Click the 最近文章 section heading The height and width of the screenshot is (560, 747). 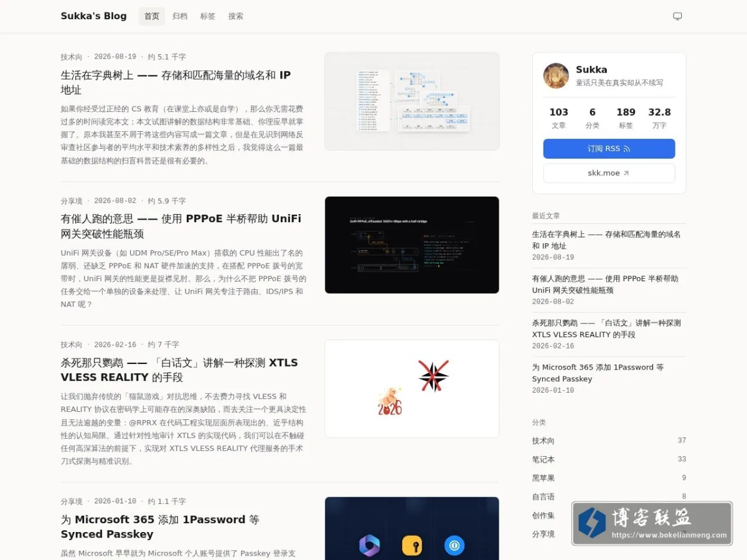pyautogui.click(x=546, y=216)
